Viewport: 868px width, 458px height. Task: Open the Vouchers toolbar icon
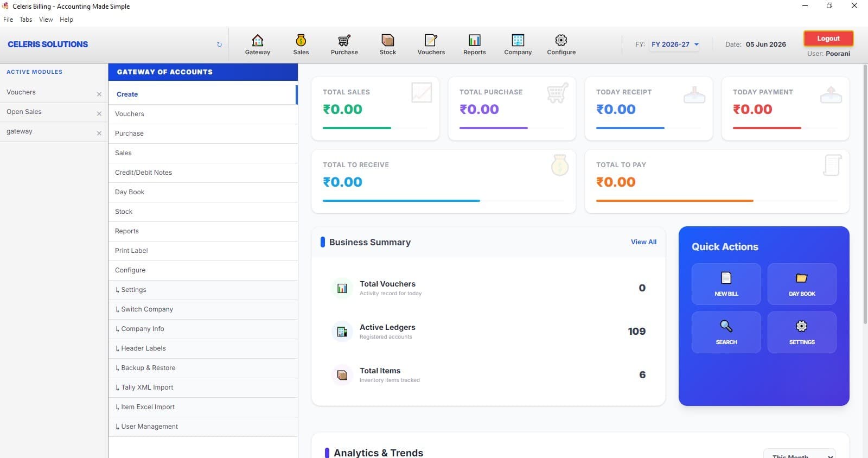(x=431, y=44)
